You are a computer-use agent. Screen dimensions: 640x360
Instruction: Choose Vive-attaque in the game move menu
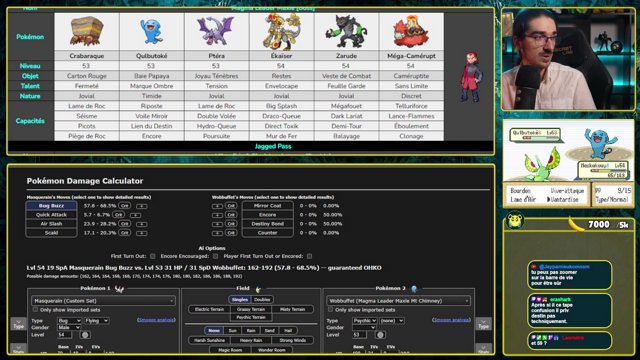click(x=567, y=191)
